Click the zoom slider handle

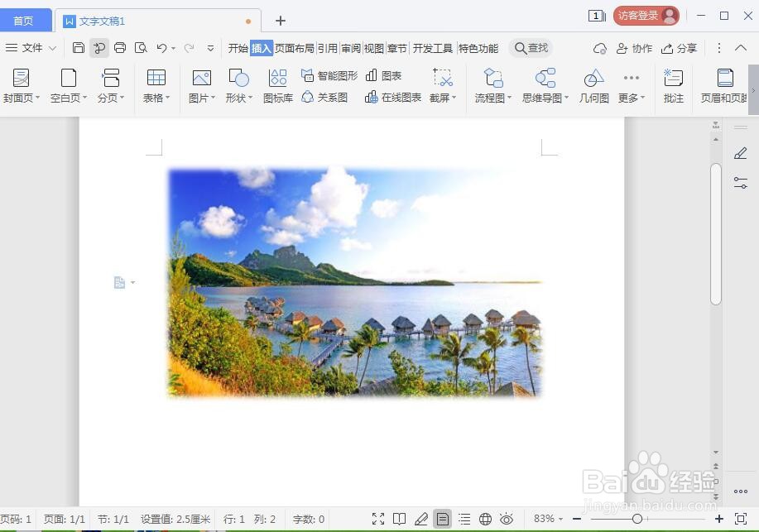pos(637,519)
